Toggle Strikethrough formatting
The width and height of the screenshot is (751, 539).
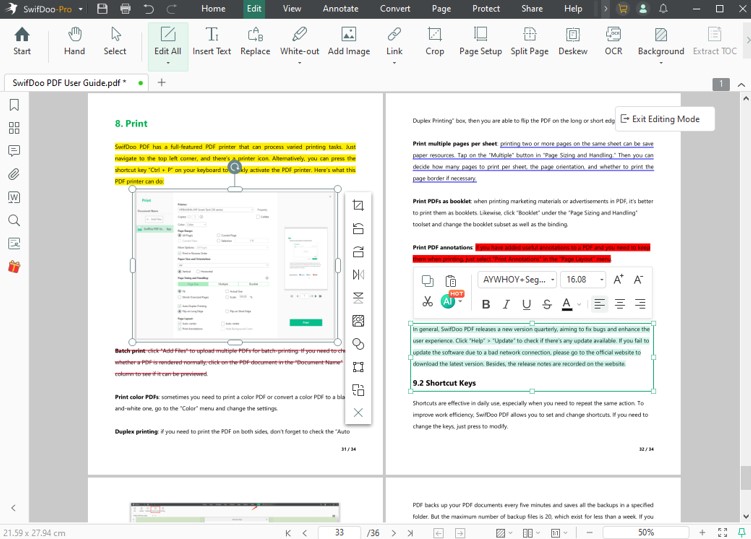(x=547, y=304)
